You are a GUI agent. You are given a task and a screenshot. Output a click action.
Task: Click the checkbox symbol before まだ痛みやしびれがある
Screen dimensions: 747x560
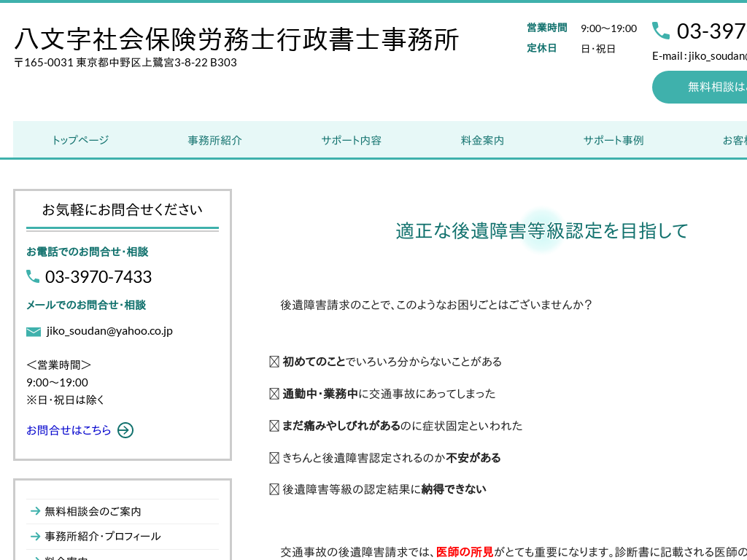coord(274,426)
